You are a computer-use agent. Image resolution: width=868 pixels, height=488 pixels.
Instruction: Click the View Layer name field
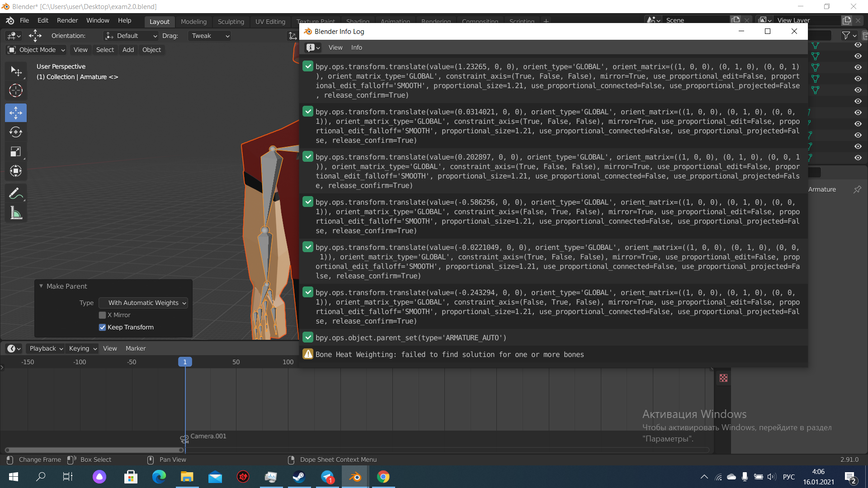[x=807, y=20]
